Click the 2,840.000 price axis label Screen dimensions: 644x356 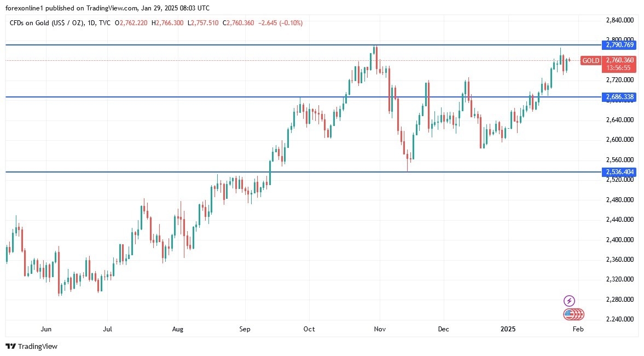point(619,20)
